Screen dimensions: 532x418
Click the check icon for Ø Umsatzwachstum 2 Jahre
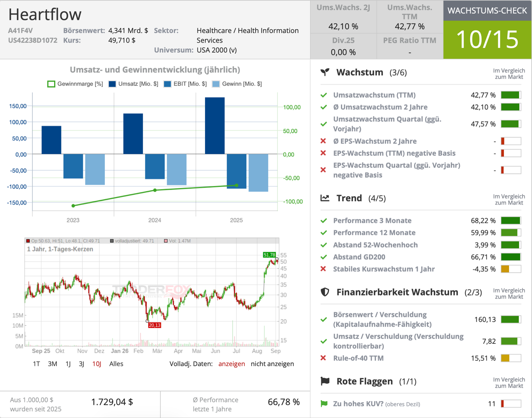coord(324,107)
